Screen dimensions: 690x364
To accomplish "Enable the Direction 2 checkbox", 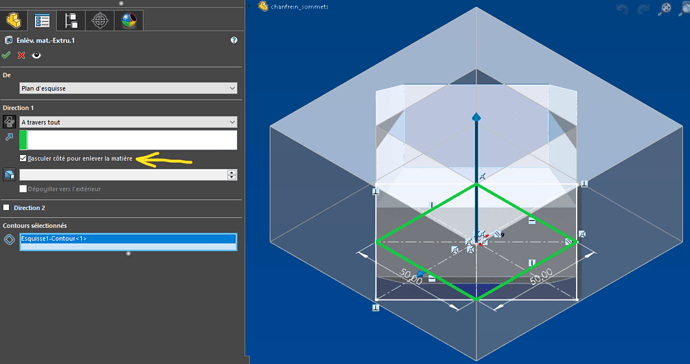I will [6, 207].
